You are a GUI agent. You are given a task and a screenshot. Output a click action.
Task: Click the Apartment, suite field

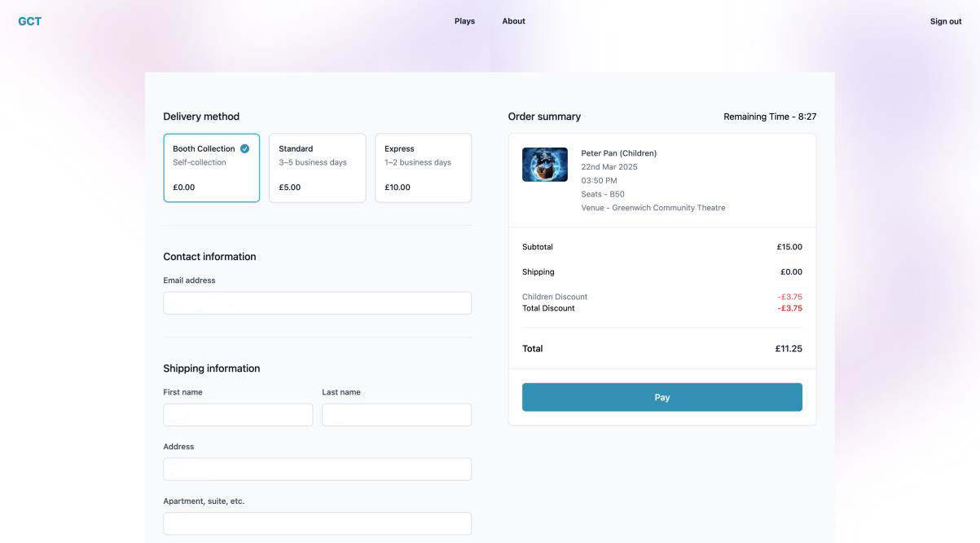[x=317, y=523]
